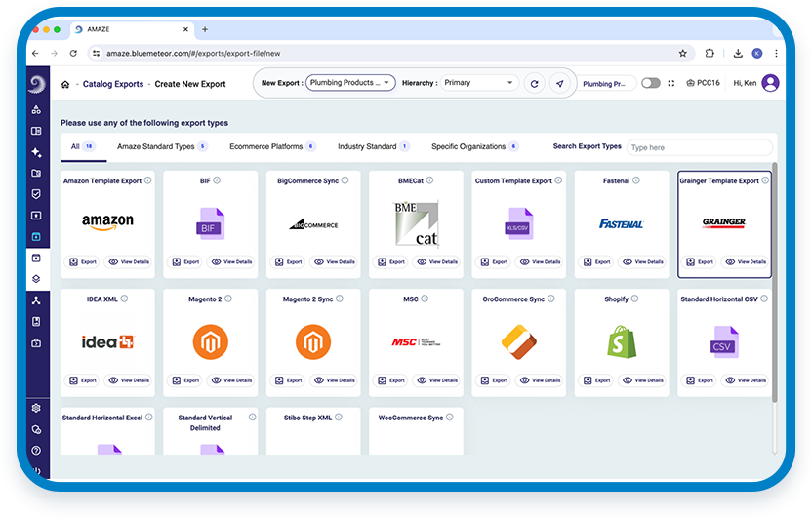Open the PCC16 organization selector
This screenshot has height=518, width=812.
point(704,83)
